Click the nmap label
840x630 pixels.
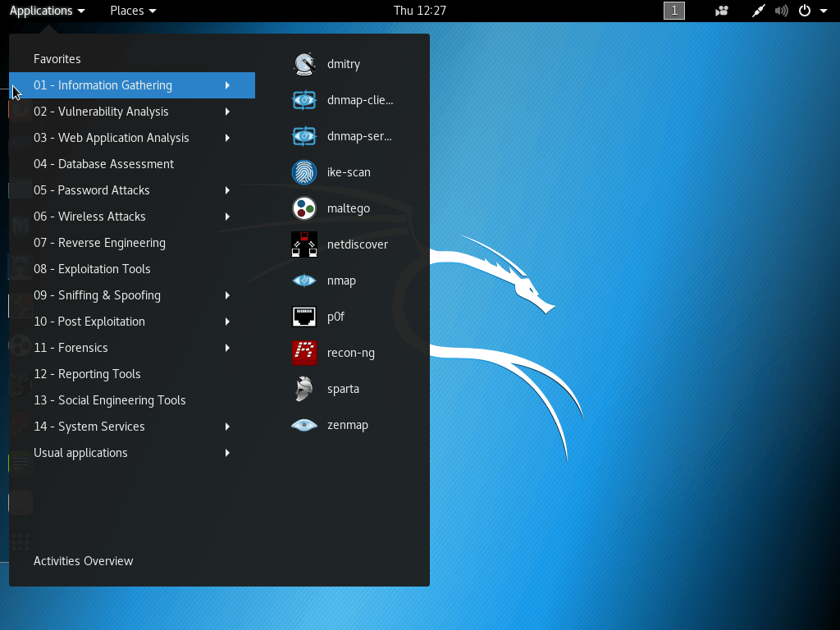(341, 281)
